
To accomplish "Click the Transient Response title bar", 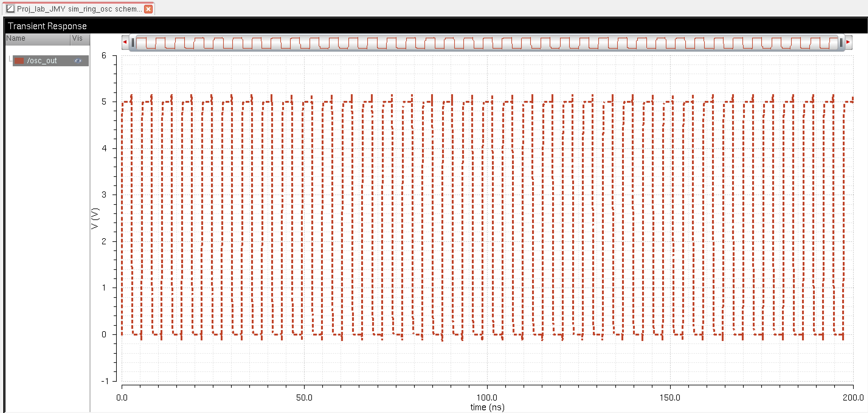I will point(47,26).
